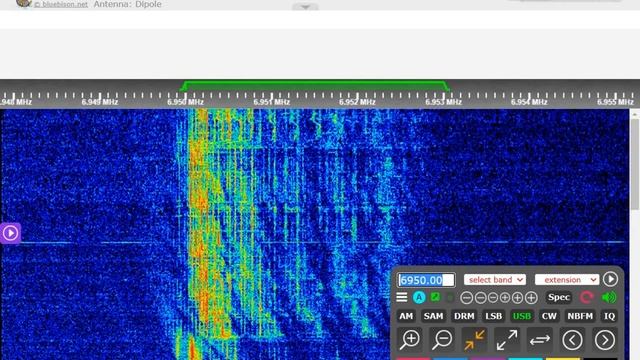Click the orange inward arrows zoom icon
640x360 pixels.
(474, 340)
